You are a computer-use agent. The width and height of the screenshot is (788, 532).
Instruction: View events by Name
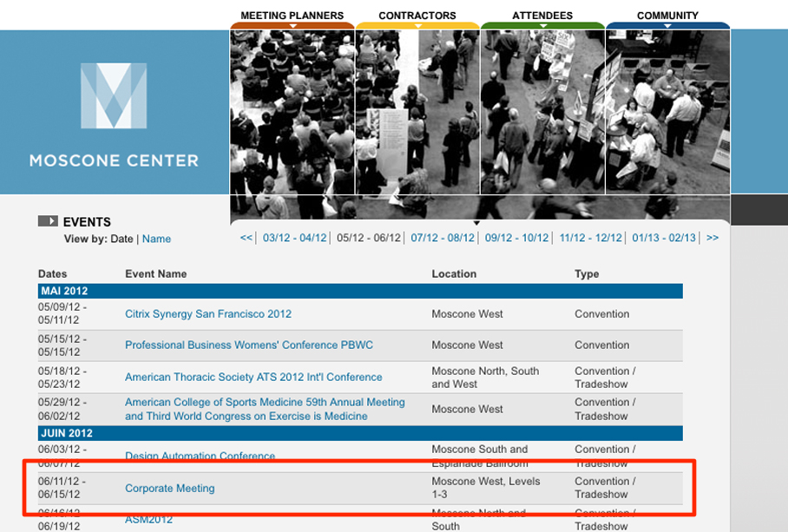point(157,239)
